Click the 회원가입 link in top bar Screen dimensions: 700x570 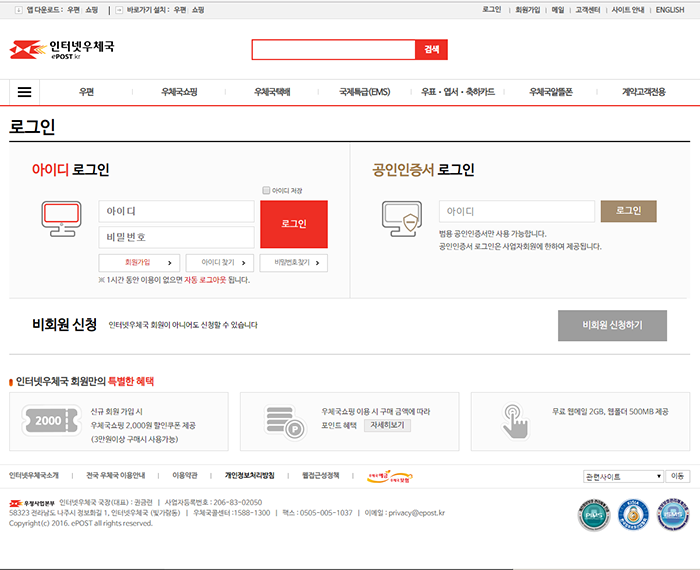pyautogui.click(x=528, y=10)
